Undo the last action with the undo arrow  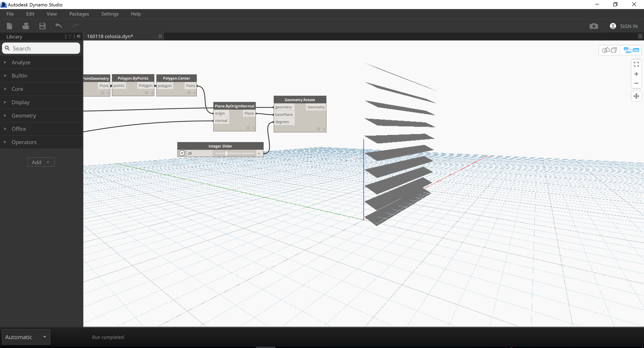(59, 26)
